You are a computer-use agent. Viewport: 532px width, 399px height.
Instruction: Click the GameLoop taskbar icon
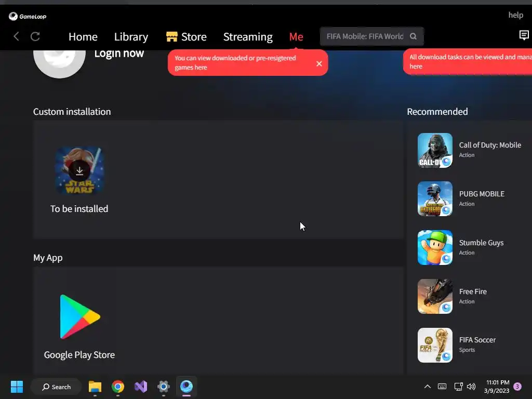pyautogui.click(x=187, y=387)
